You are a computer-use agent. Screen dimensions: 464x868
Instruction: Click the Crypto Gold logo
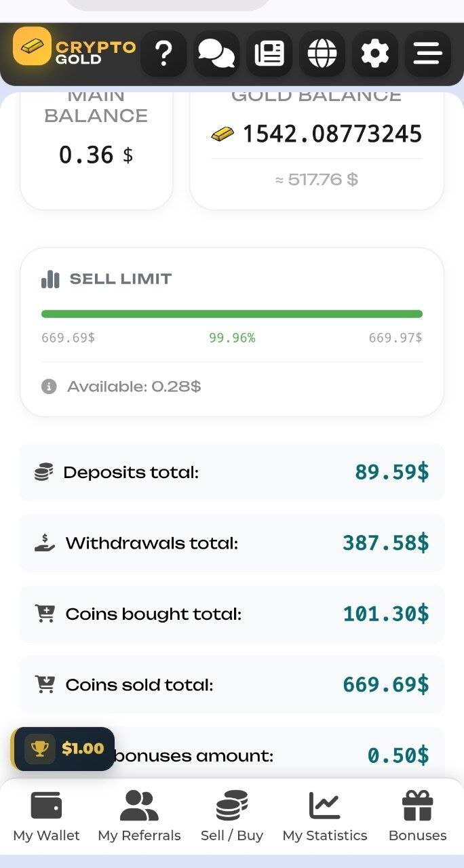75,47
